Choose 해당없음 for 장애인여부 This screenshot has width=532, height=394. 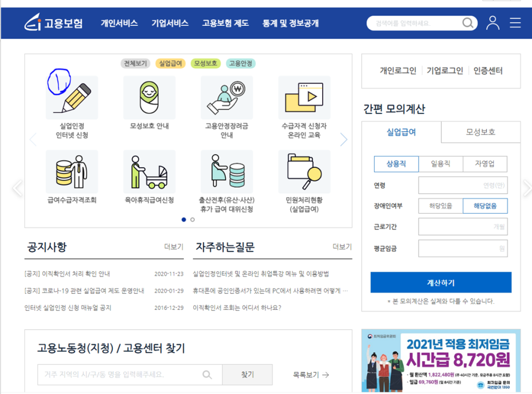click(485, 206)
